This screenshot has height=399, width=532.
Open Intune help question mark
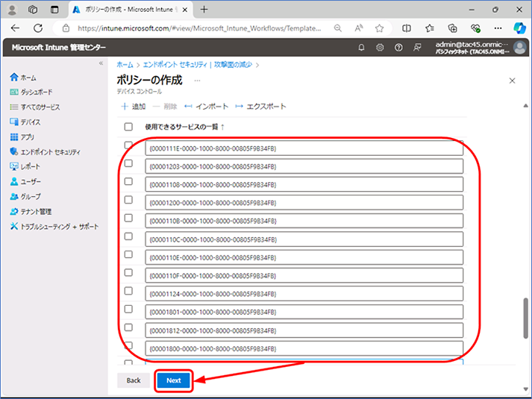(x=398, y=48)
